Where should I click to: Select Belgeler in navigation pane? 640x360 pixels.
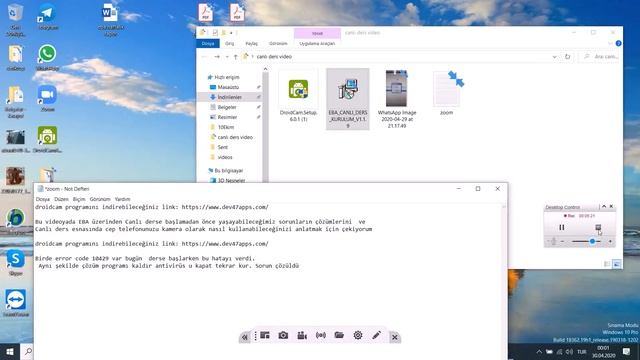pyautogui.click(x=227, y=107)
